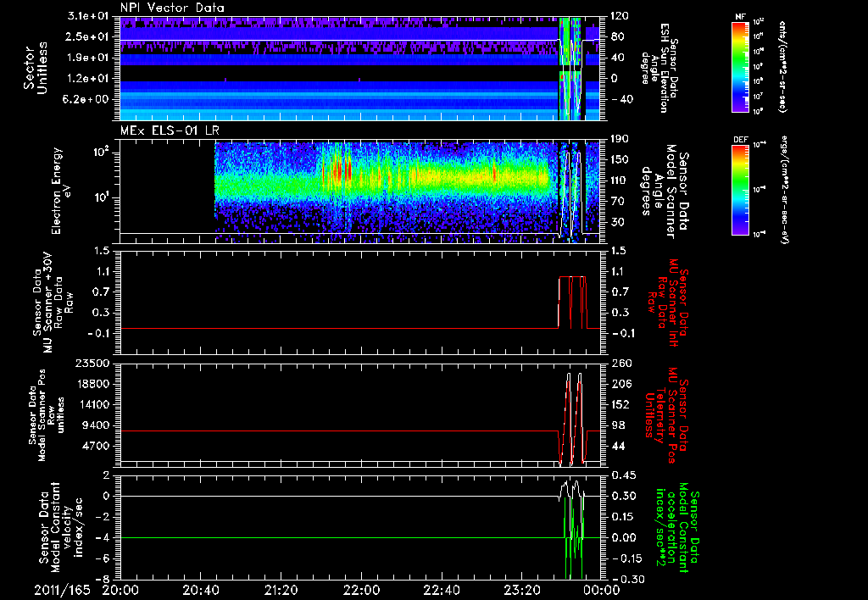Click the "206" telemetry tick label
Viewport: 868px width, 600px height.
(621, 384)
